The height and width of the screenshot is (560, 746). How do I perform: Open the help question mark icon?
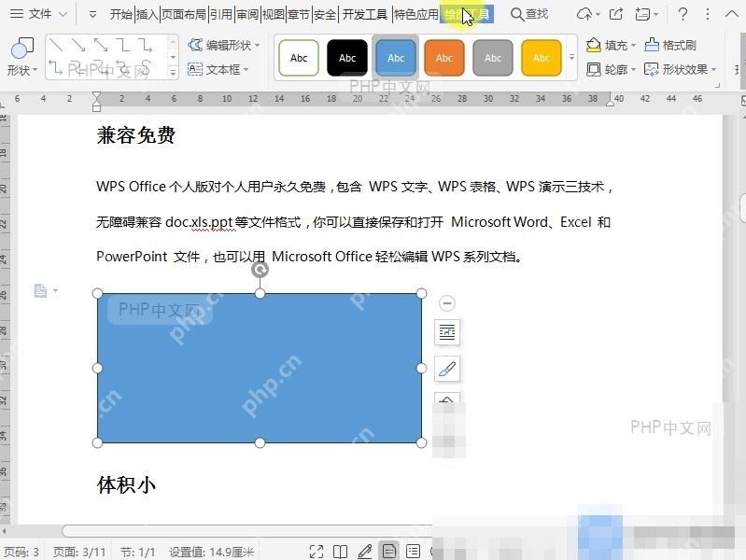pyautogui.click(x=683, y=14)
